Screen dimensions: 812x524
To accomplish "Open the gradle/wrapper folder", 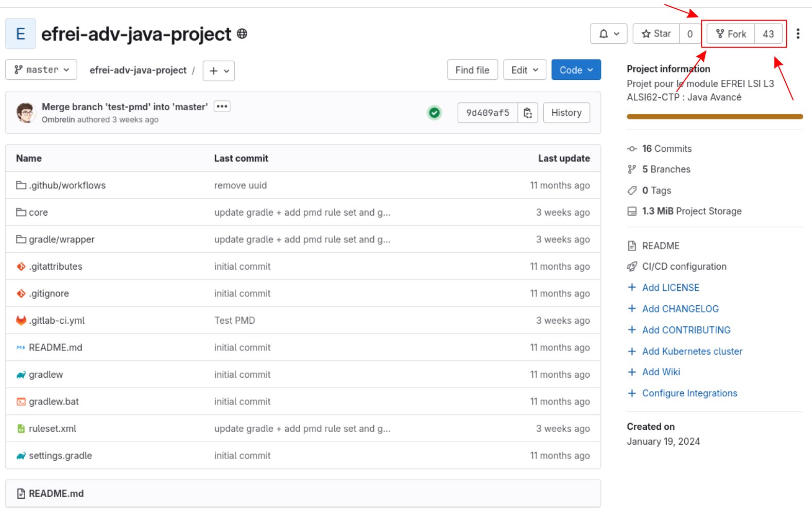I will tap(62, 239).
